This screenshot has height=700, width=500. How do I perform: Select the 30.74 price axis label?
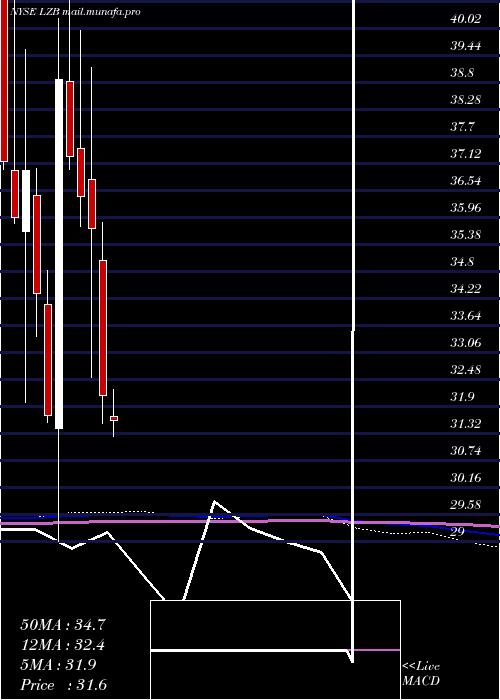click(x=466, y=451)
